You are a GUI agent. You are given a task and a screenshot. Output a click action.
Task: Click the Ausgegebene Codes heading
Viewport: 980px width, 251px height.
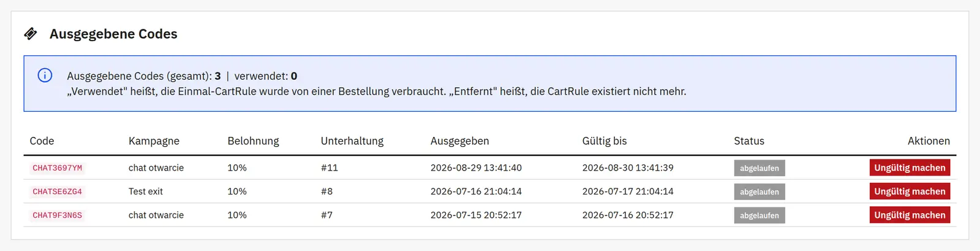(x=113, y=34)
